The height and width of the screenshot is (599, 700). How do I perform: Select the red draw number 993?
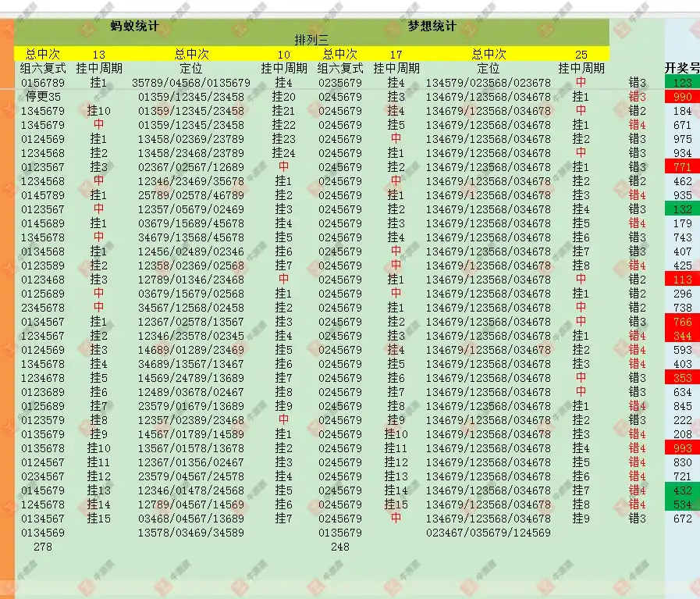682,448
